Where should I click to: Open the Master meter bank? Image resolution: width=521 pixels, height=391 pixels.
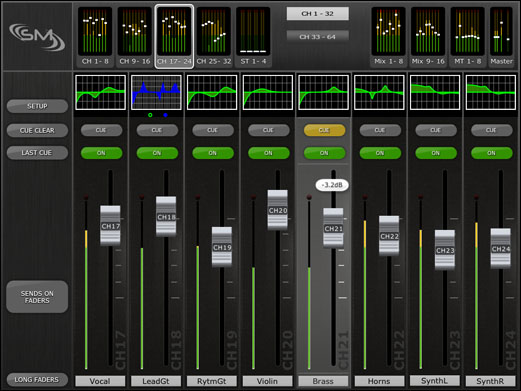tap(501, 36)
